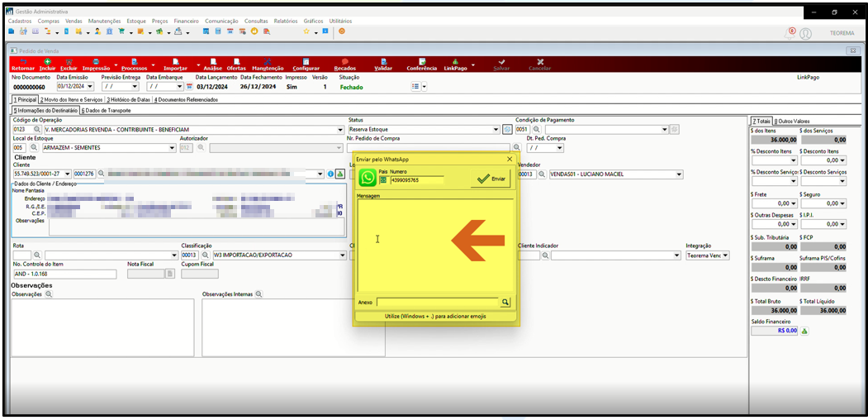Click the Nr. Pedido de Compra field
The width and height of the screenshot is (868, 420).
pyautogui.click(x=429, y=148)
